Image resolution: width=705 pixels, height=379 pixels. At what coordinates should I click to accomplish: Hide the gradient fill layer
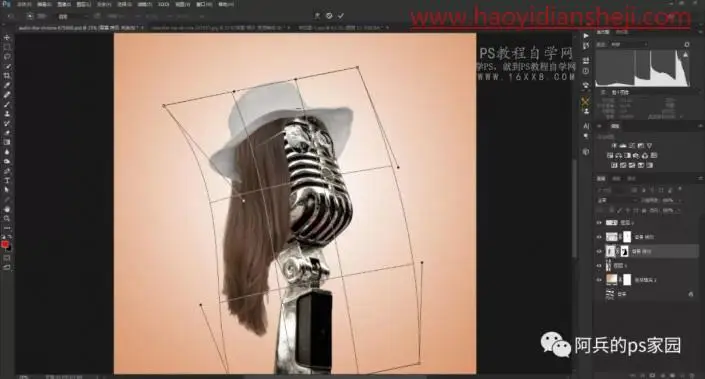[599, 280]
